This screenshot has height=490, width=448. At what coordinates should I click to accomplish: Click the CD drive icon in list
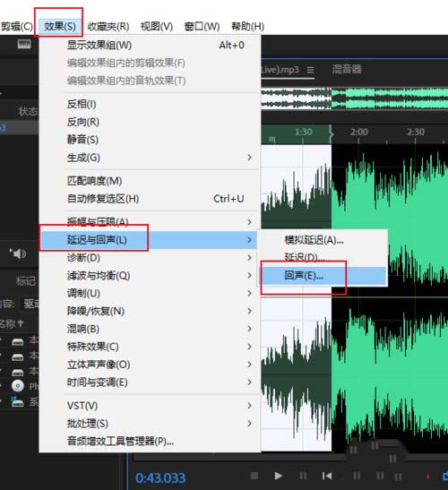pos(18,386)
